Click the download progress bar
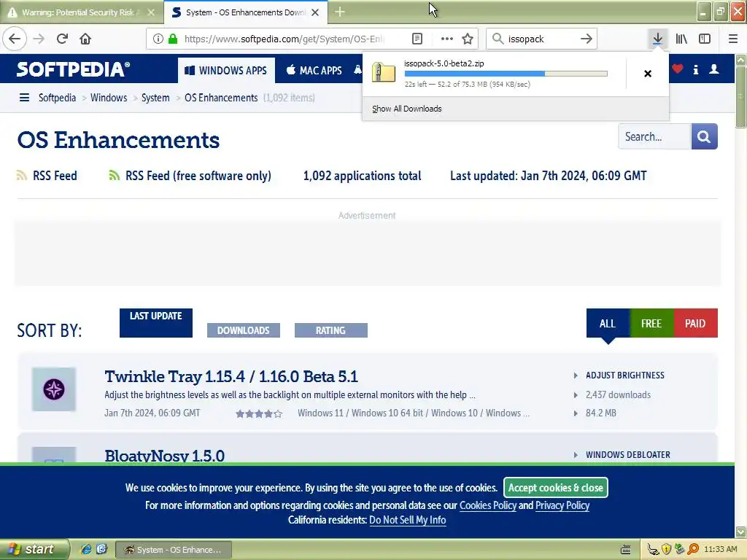 [x=506, y=74]
